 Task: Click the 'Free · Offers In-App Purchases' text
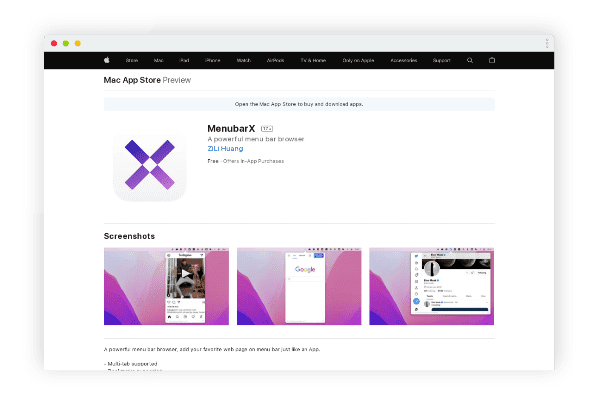[x=246, y=161]
